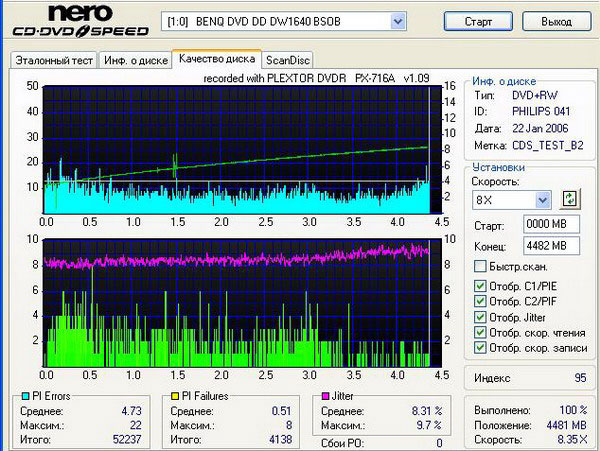
Task: Click the lower PI Failures jitter graph
Action: click(x=243, y=303)
